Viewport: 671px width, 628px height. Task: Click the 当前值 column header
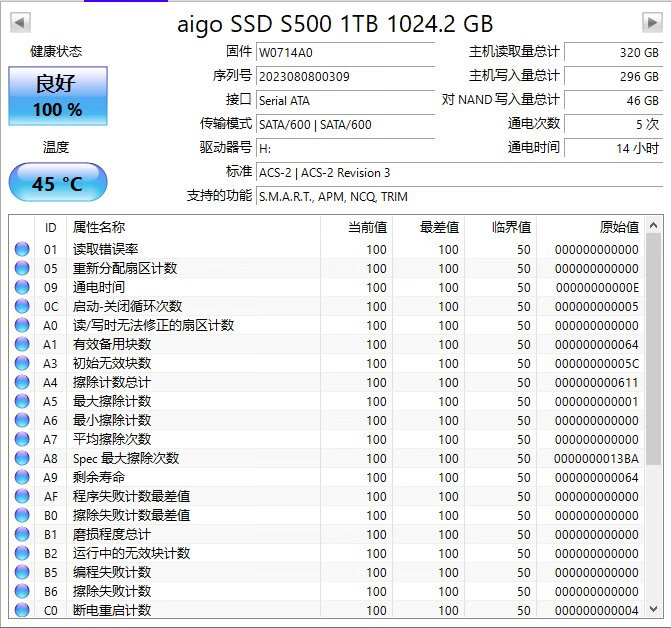356,227
